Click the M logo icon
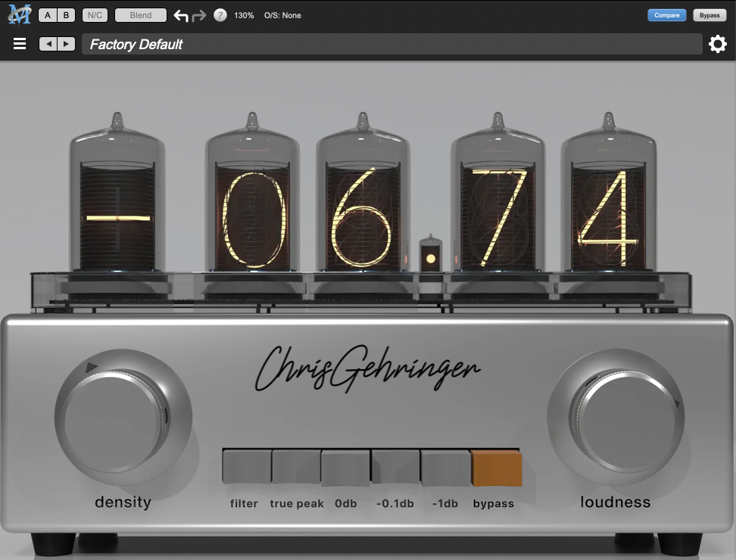Screen dimensions: 736x560 tap(18, 14)
